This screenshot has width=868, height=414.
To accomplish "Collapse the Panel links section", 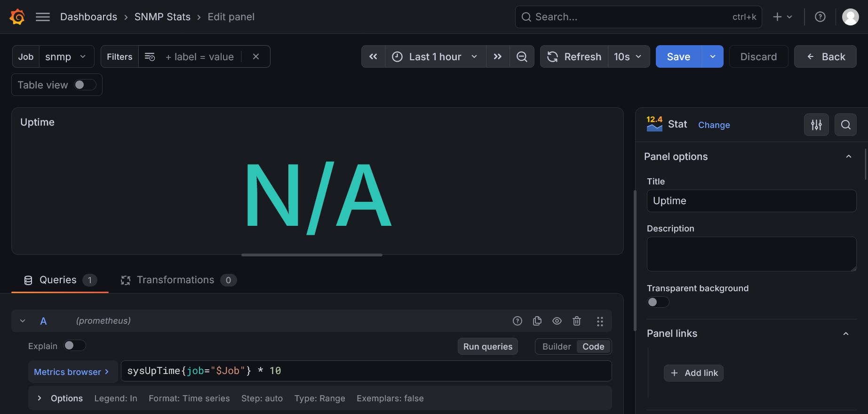I will tap(846, 334).
